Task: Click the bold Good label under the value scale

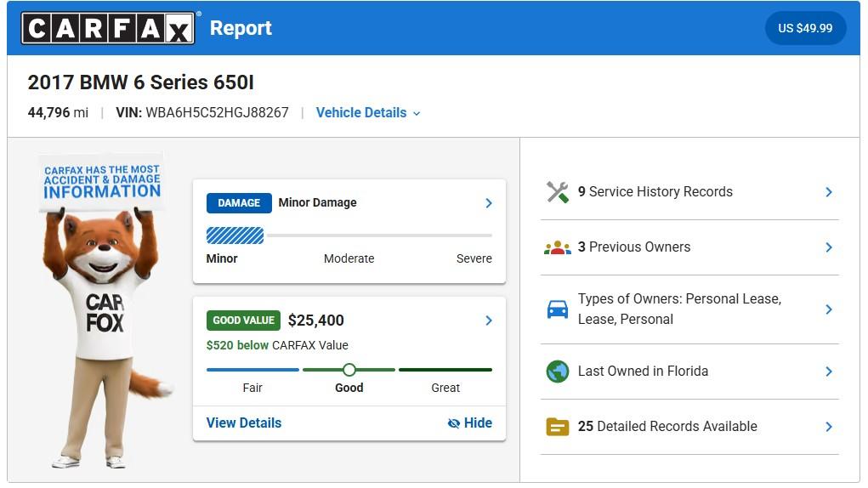Action: 349,388
